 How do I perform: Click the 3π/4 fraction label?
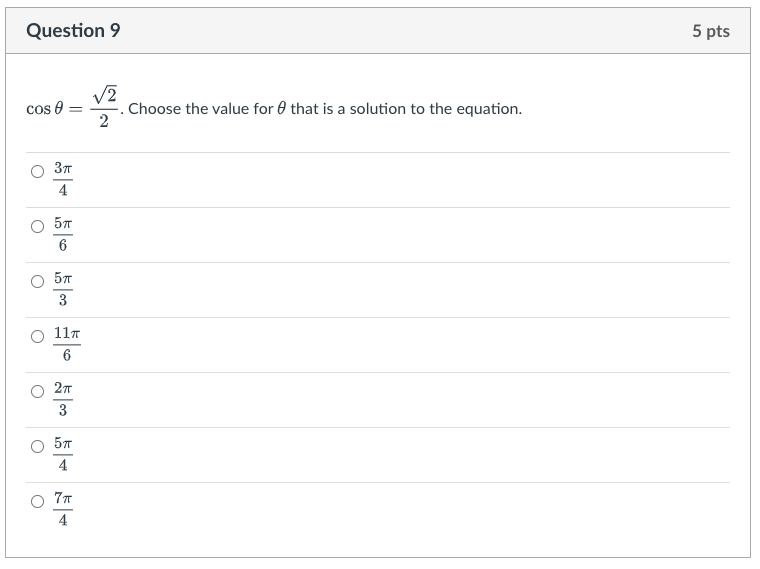point(63,179)
